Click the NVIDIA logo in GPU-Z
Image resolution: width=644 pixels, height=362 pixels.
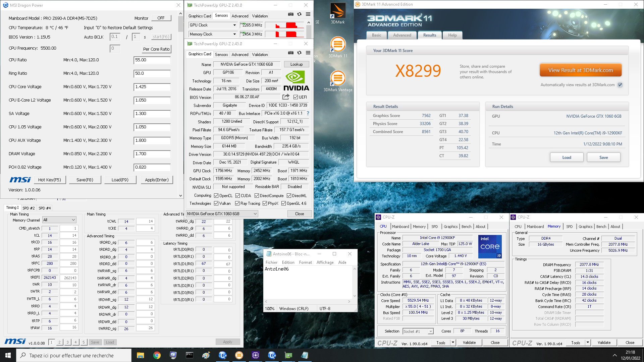coord(296,81)
